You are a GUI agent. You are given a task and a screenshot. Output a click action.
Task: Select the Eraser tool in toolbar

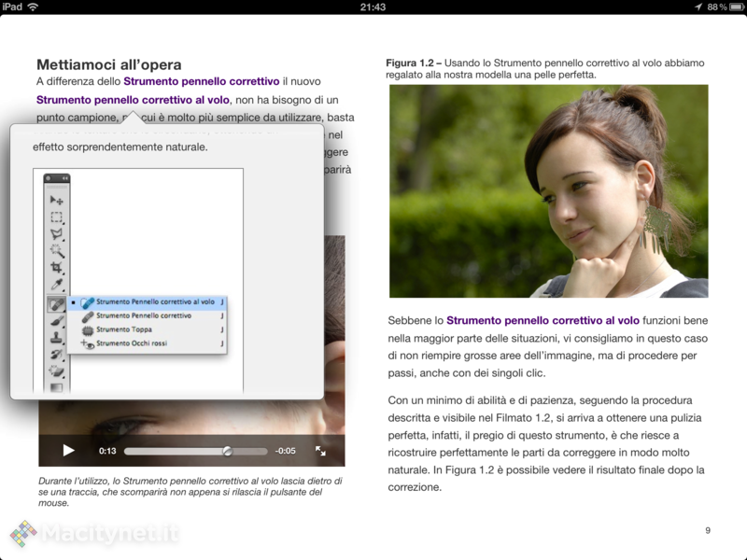pyautogui.click(x=56, y=371)
